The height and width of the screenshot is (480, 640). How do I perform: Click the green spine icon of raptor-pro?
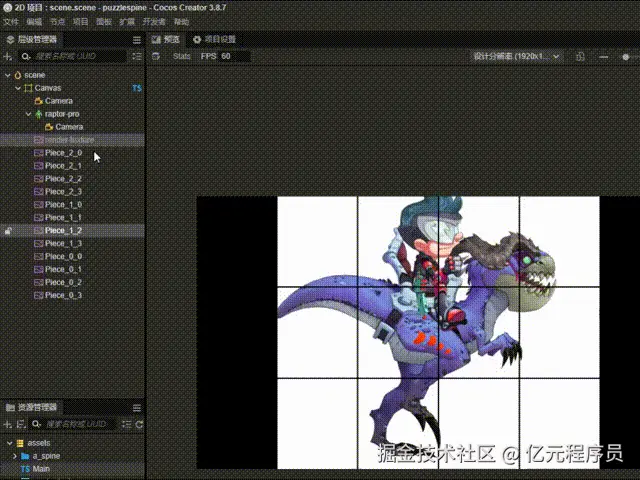click(39, 114)
